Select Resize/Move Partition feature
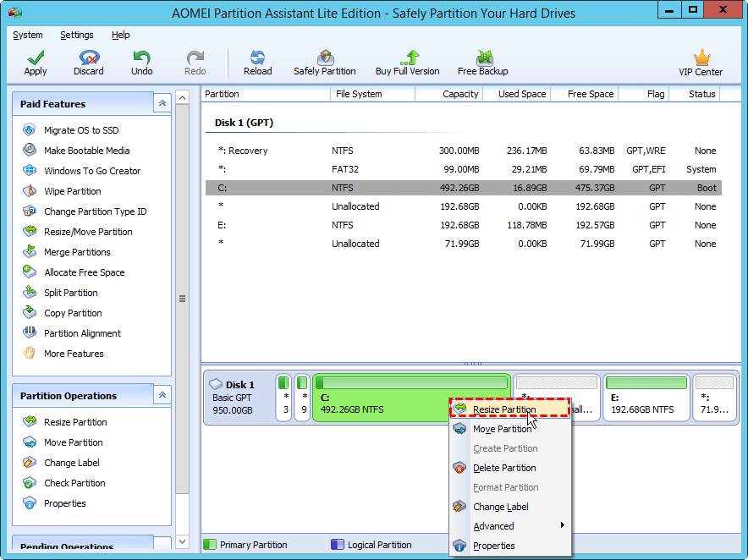This screenshot has height=560, width=748. click(88, 232)
